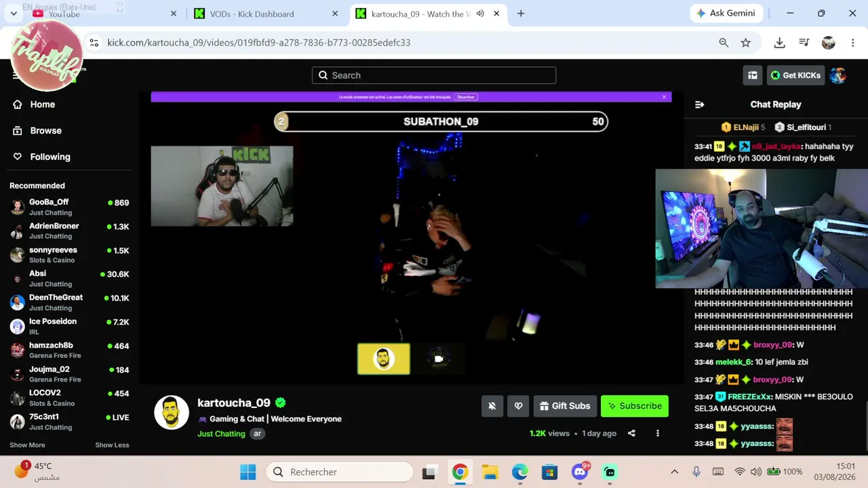The width and height of the screenshot is (868, 488).
Task: Share this video using the share icon
Action: click(x=631, y=433)
